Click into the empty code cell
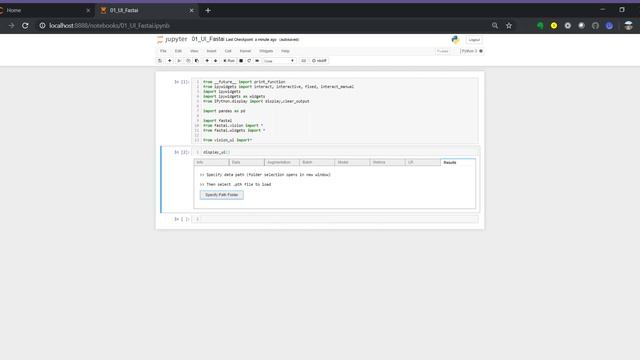The height and width of the screenshot is (360, 640). point(339,219)
